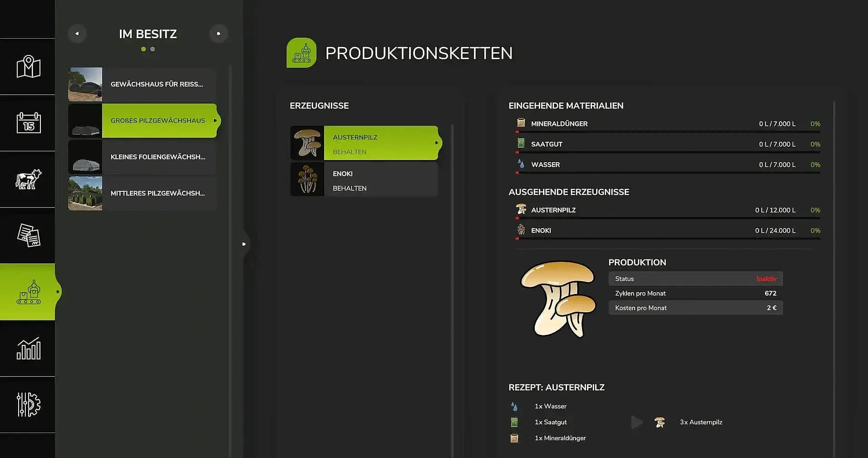Open the map overview sidebar icon
The width and height of the screenshot is (868, 458).
point(28,67)
